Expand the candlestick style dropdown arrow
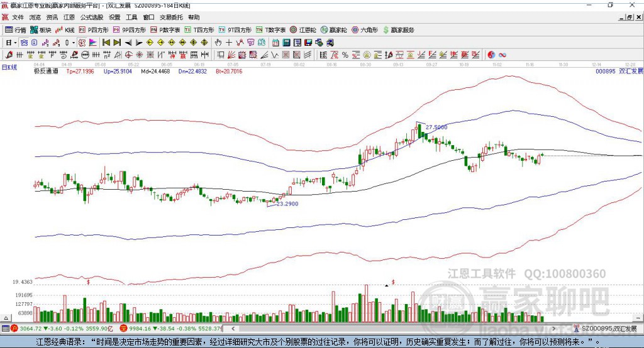 (x=74, y=43)
